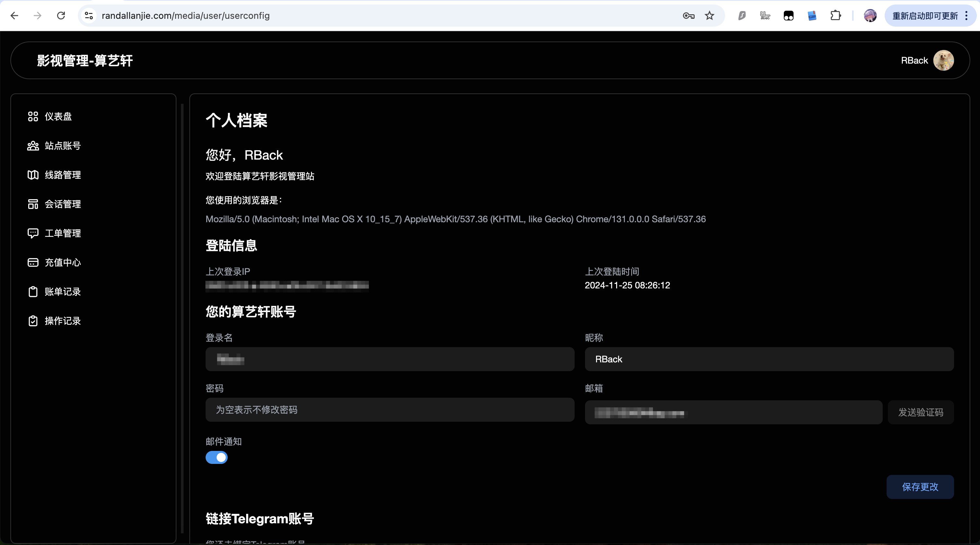This screenshot has height=545, width=980.
Task: Click the 密码 input field
Action: pyautogui.click(x=389, y=410)
